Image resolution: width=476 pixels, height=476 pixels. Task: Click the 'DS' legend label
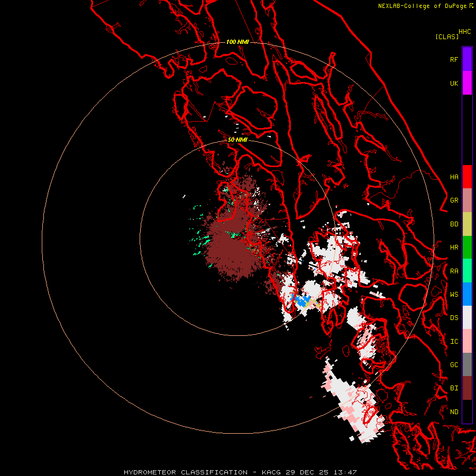(x=454, y=317)
